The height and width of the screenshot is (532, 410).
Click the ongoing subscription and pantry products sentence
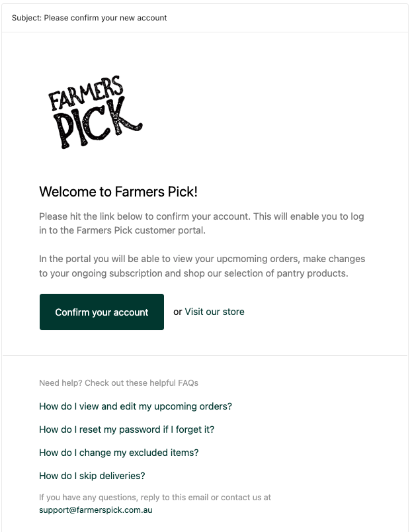click(194, 273)
